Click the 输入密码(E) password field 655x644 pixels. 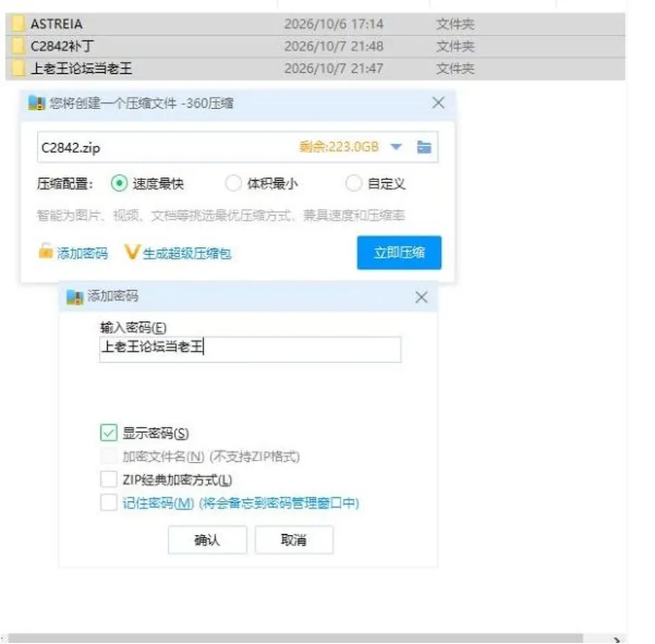[x=250, y=349]
